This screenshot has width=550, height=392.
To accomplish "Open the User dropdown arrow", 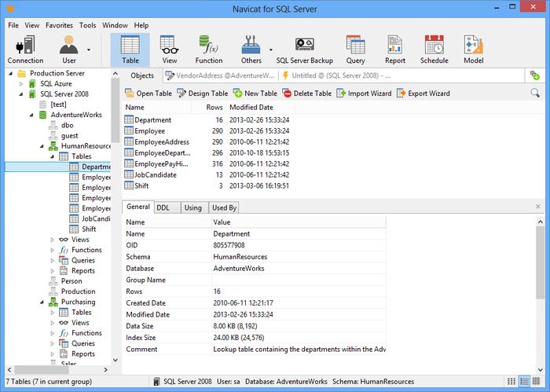I will [89, 49].
